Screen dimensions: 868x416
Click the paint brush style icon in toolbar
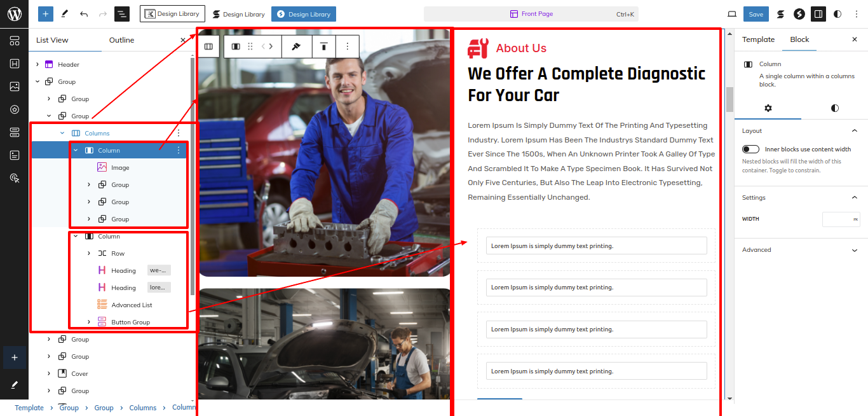[x=295, y=46]
